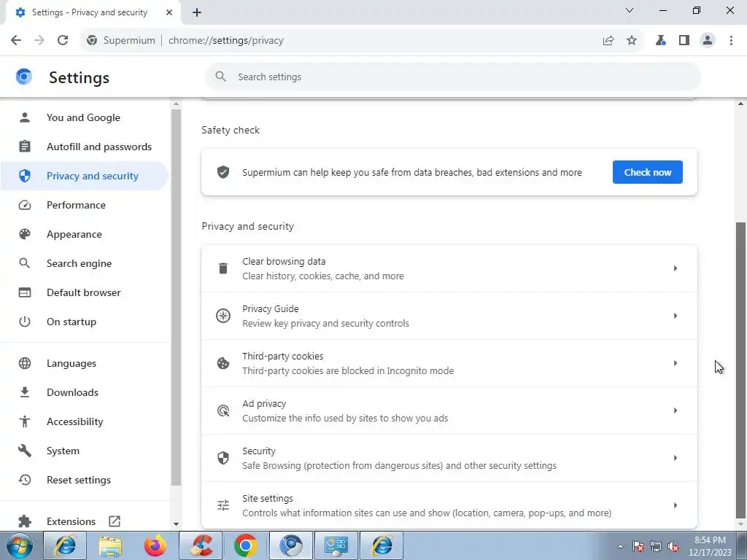Screen dimensions: 747x560
Task: Click the back navigation arrow
Action: click(16, 41)
